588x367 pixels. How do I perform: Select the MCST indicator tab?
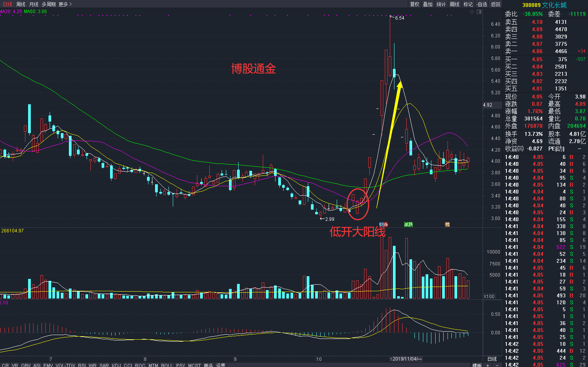pos(194,365)
